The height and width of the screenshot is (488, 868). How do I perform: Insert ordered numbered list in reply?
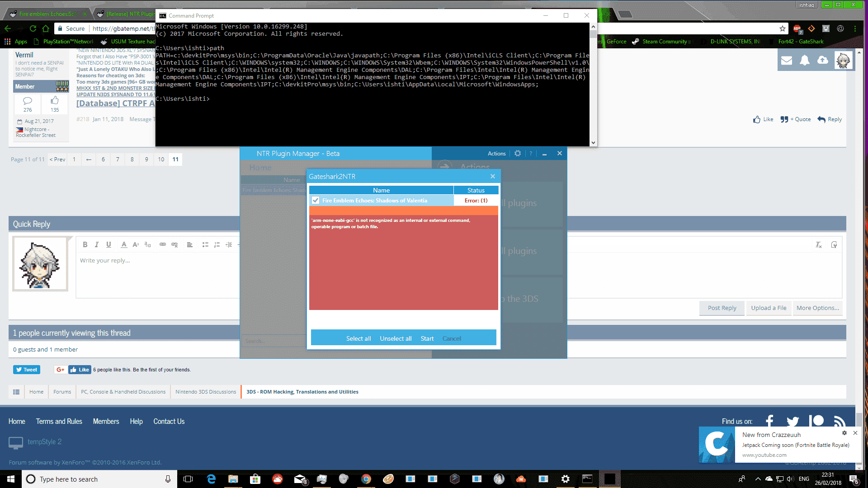tap(217, 244)
